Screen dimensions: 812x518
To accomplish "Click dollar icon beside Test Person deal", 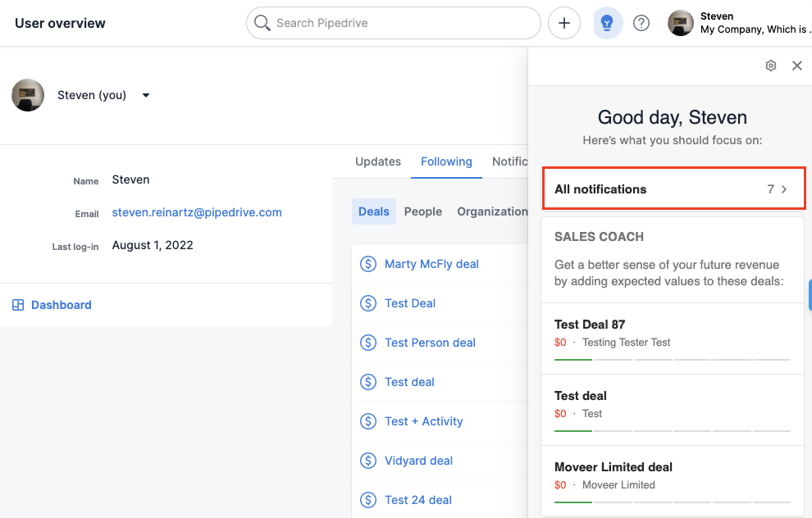I will click(368, 343).
